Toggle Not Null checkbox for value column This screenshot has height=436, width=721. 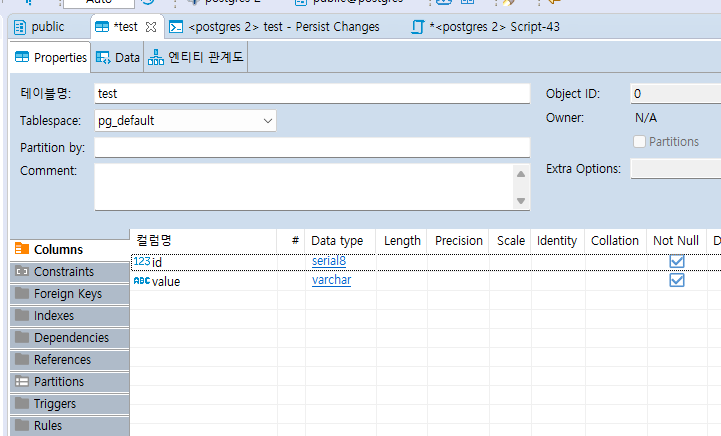677,281
